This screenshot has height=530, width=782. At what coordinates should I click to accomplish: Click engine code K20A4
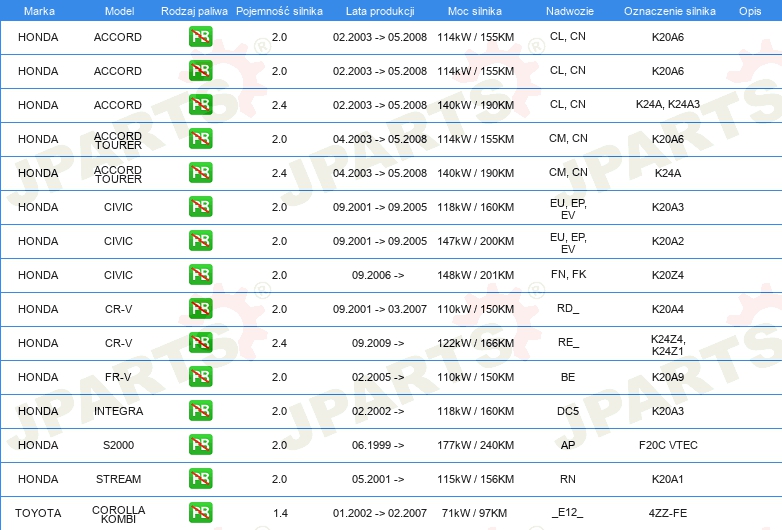click(x=668, y=309)
